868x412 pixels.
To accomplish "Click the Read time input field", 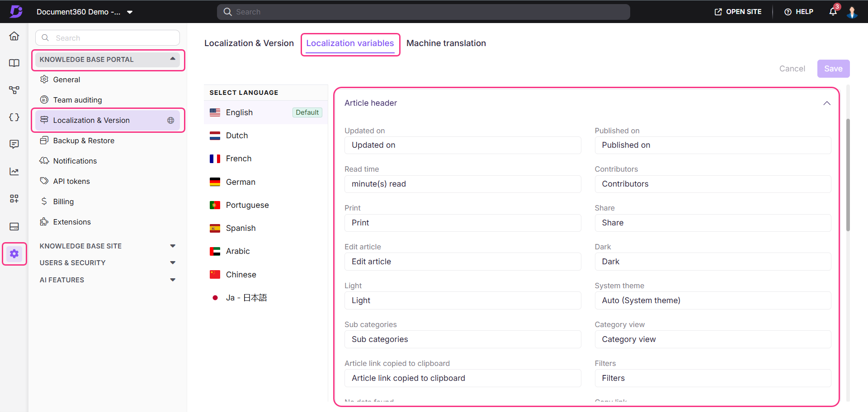I will (x=462, y=184).
